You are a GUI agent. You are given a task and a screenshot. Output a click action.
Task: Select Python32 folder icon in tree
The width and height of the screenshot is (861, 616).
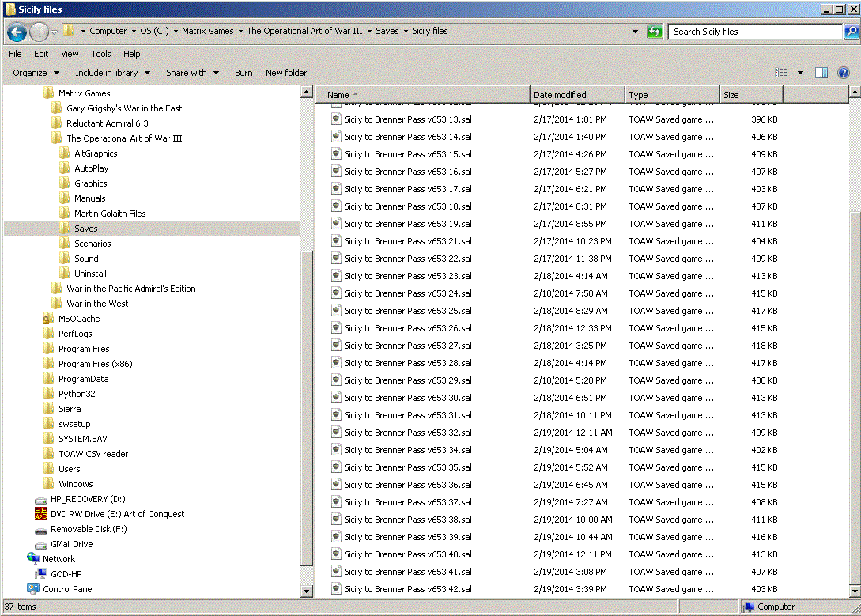click(x=49, y=394)
